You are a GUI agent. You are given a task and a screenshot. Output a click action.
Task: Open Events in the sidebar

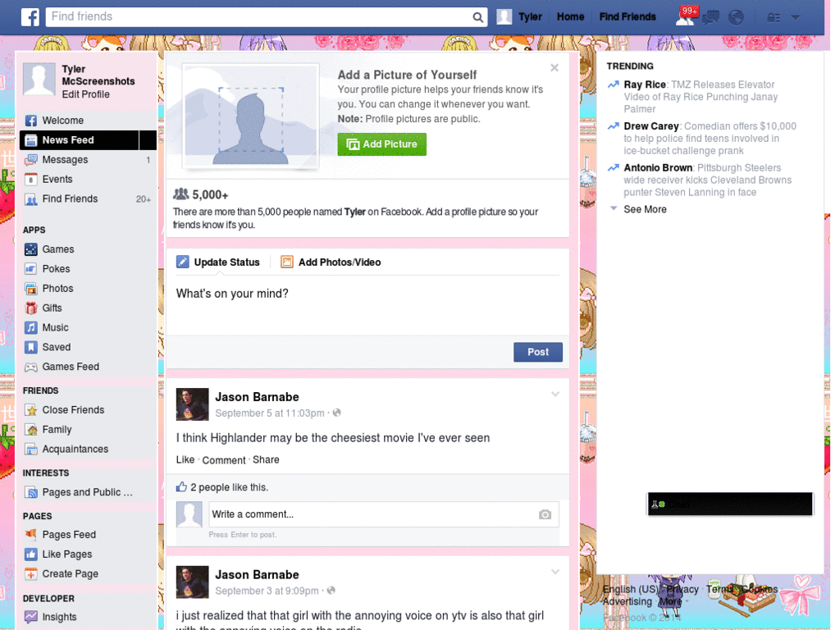[89, 180]
